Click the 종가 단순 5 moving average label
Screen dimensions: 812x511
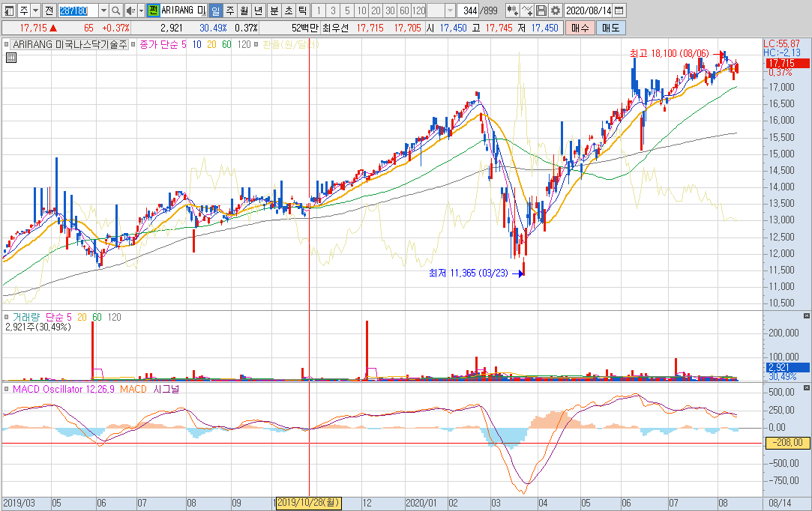[x=163, y=44]
